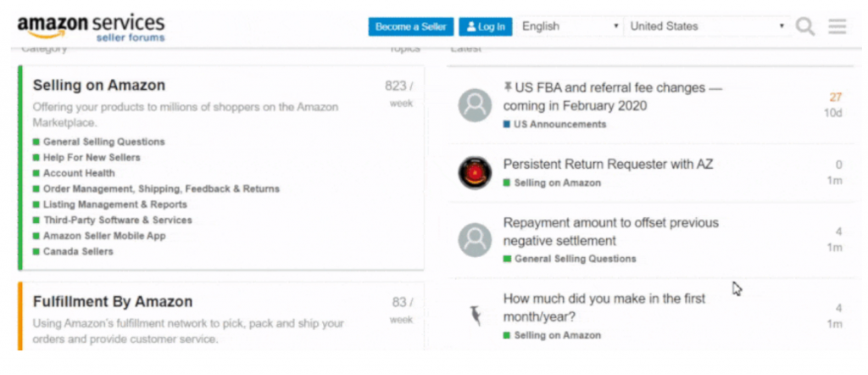
Task: Open Listing Management & Reports subcategory
Action: pos(115,204)
